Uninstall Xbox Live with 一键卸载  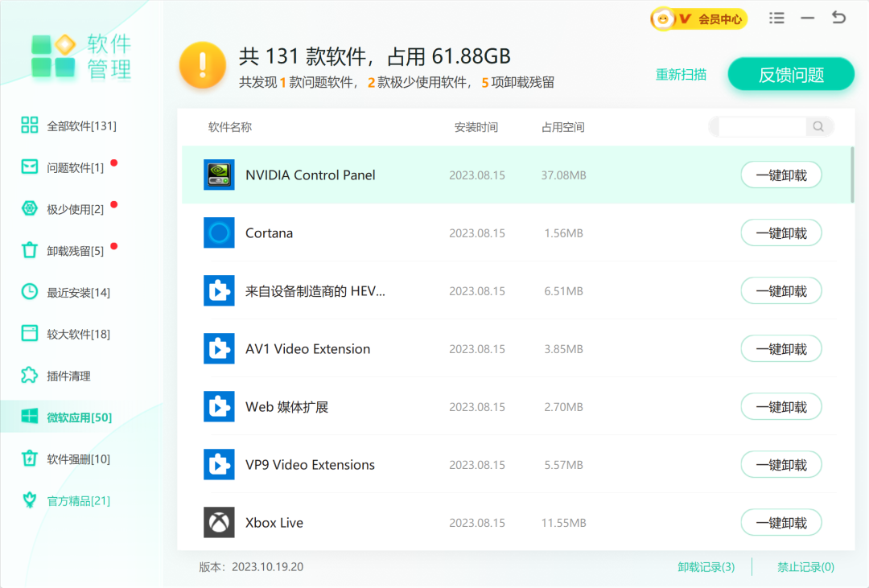click(x=781, y=523)
